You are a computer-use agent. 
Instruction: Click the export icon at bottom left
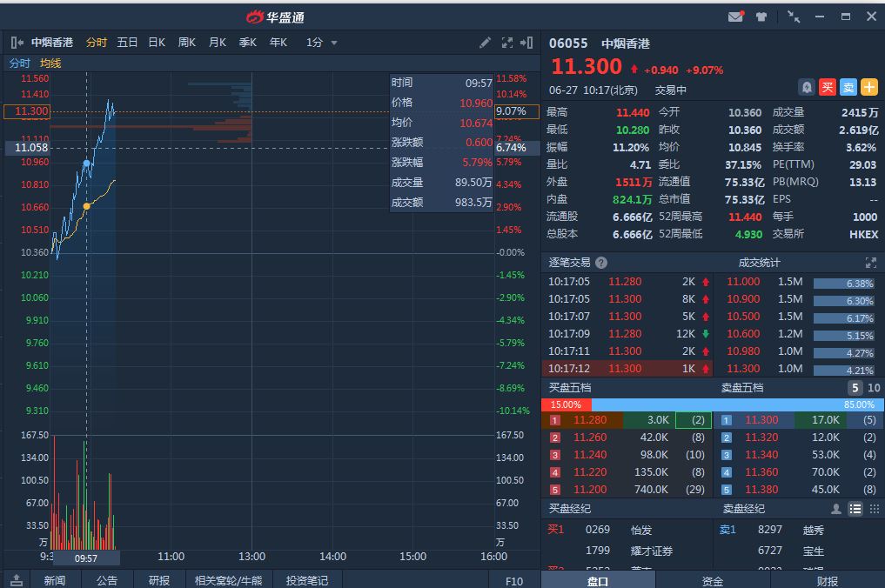(17, 580)
